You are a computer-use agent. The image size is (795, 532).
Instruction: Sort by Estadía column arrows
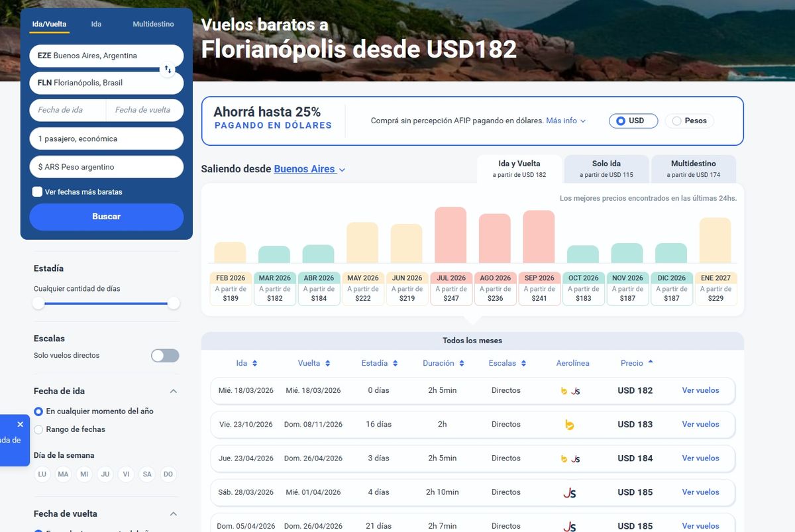(x=396, y=363)
